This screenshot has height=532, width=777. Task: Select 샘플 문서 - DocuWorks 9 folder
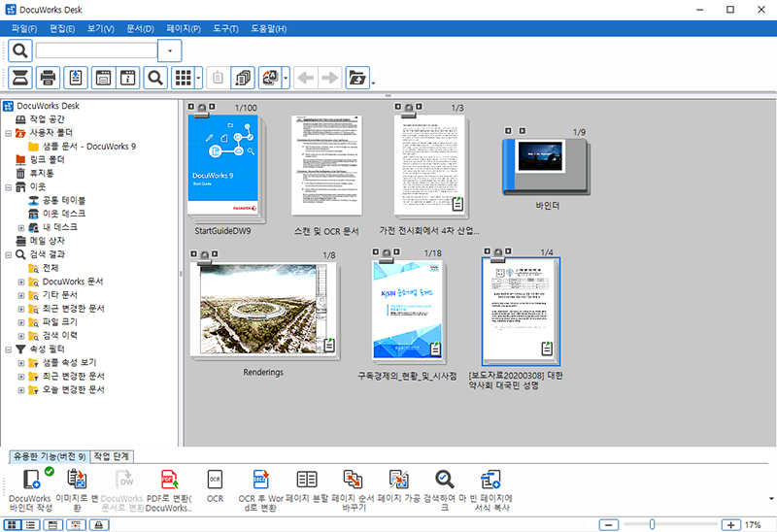click(89, 147)
